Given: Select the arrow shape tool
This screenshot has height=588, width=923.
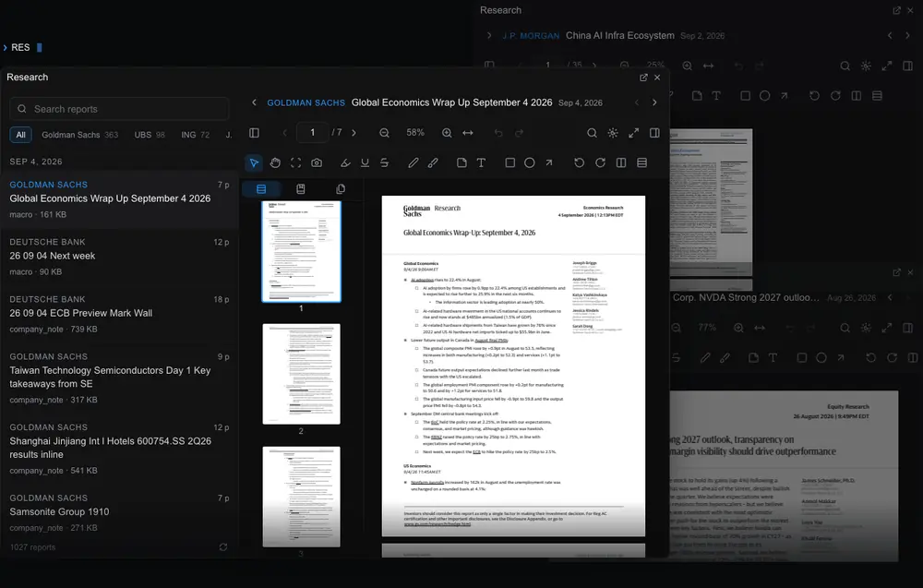Looking at the screenshot, I should point(548,163).
